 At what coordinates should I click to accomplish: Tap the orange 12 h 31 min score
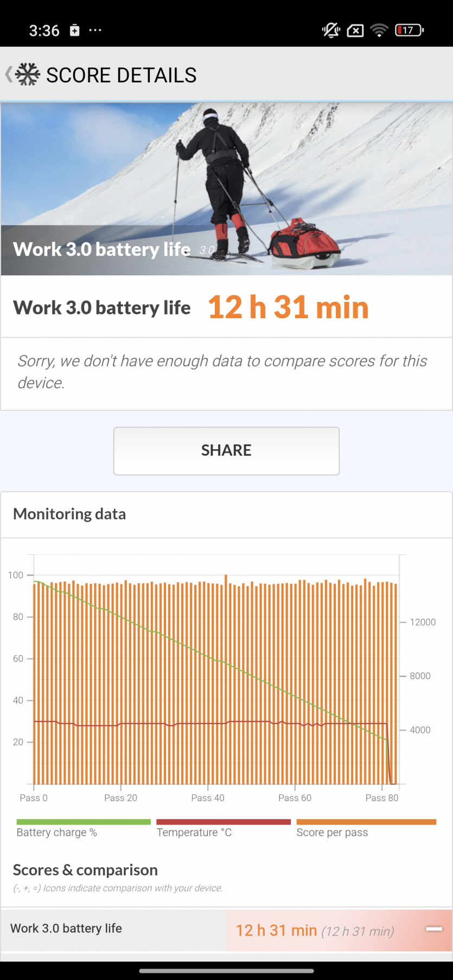click(288, 307)
